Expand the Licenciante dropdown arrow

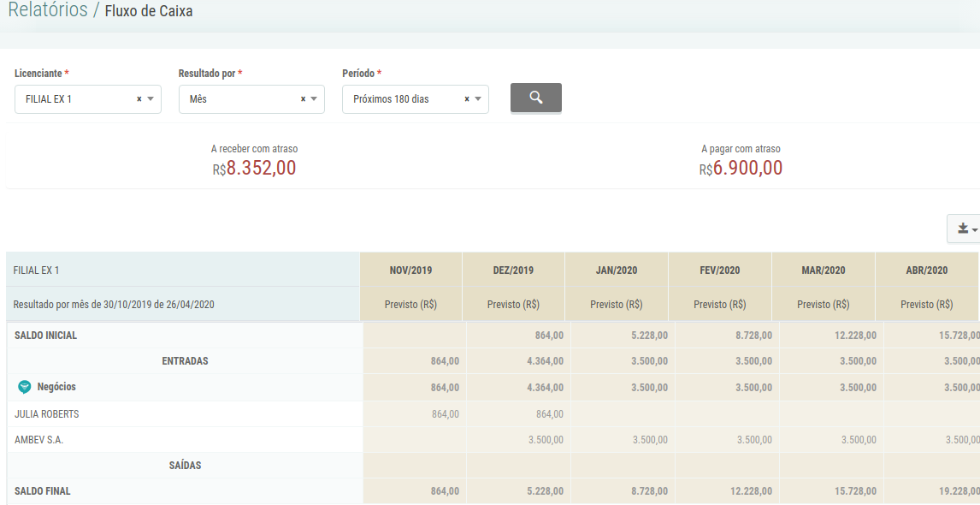click(151, 99)
